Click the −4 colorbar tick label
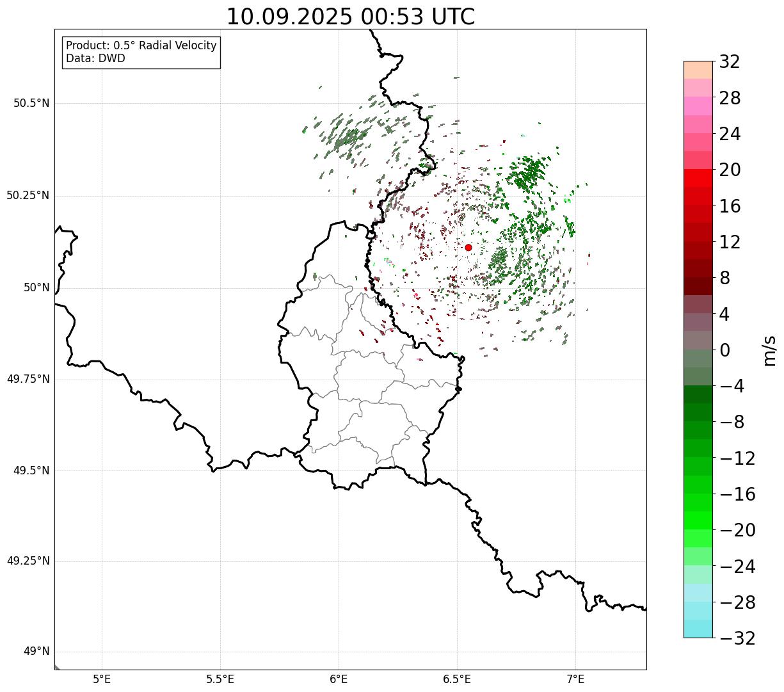Viewport: 784px width, 692px height. pos(732,387)
